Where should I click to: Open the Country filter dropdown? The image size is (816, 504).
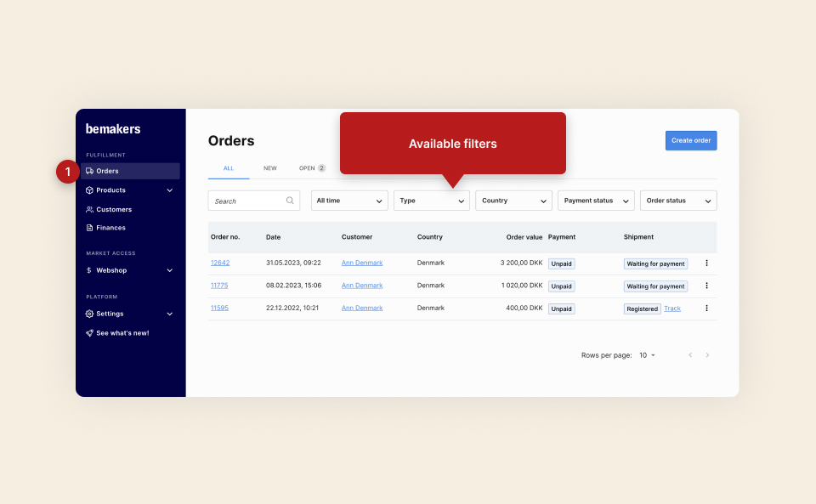pos(513,201)
